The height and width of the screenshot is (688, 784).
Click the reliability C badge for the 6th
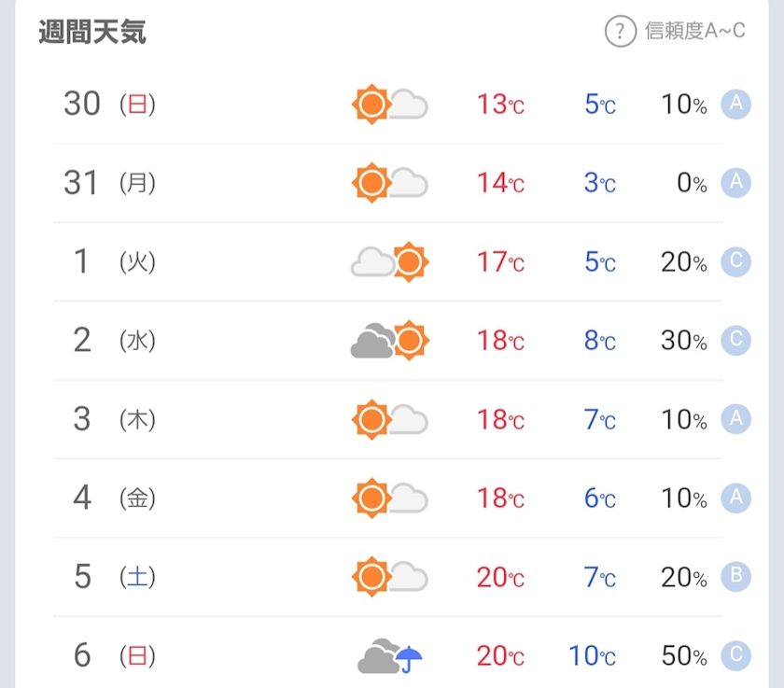point(735,655)
